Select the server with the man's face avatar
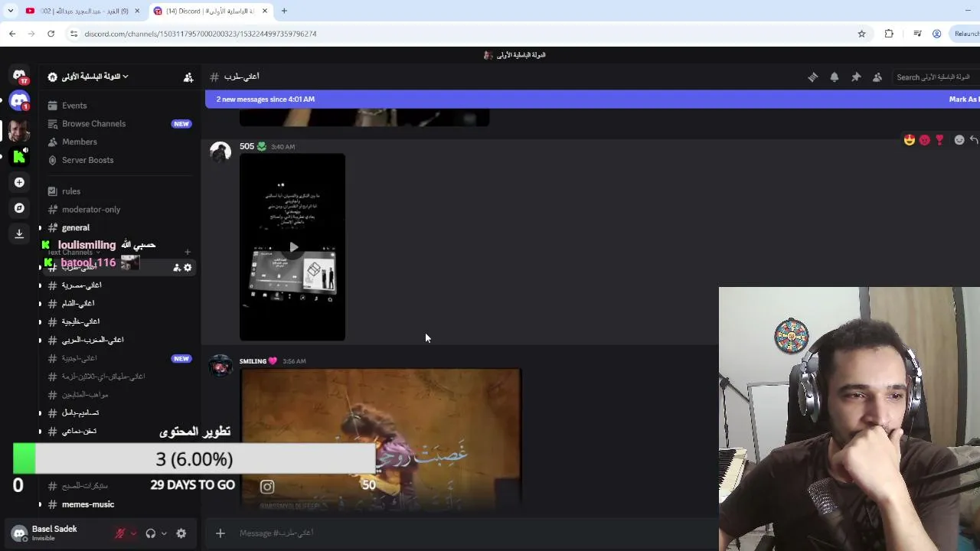 coord(19,129)
